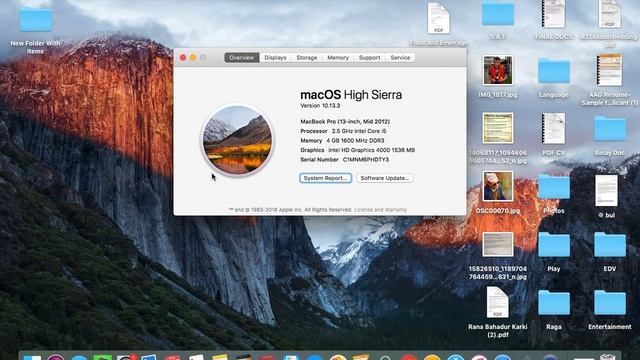Go to the Service tab
640x360 pixels.
pos(400,58)
